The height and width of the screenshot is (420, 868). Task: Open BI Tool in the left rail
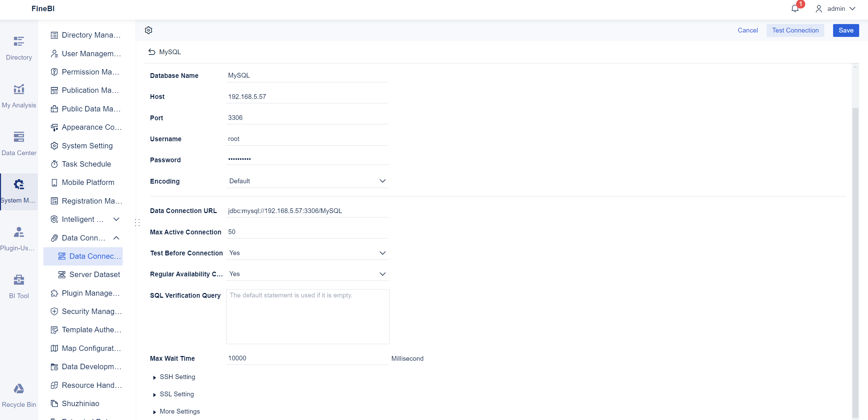point(19,287)
